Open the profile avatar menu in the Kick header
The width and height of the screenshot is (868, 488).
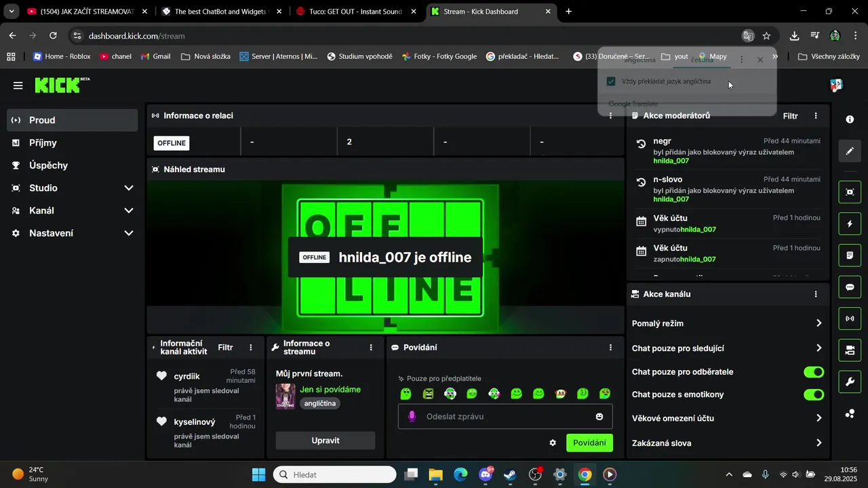[836, 85]
